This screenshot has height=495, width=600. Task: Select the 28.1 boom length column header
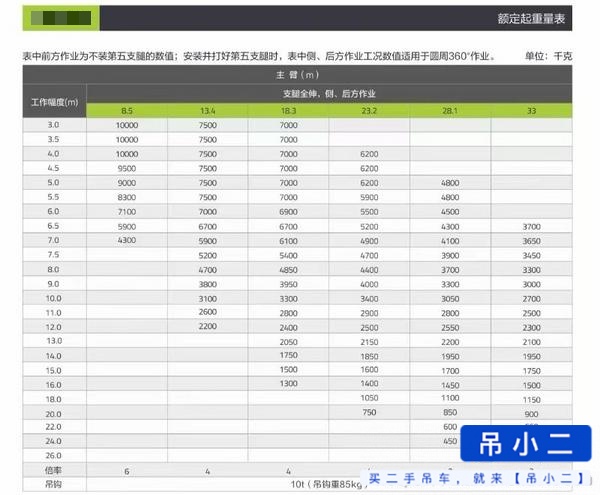click(x=450, y=111)
